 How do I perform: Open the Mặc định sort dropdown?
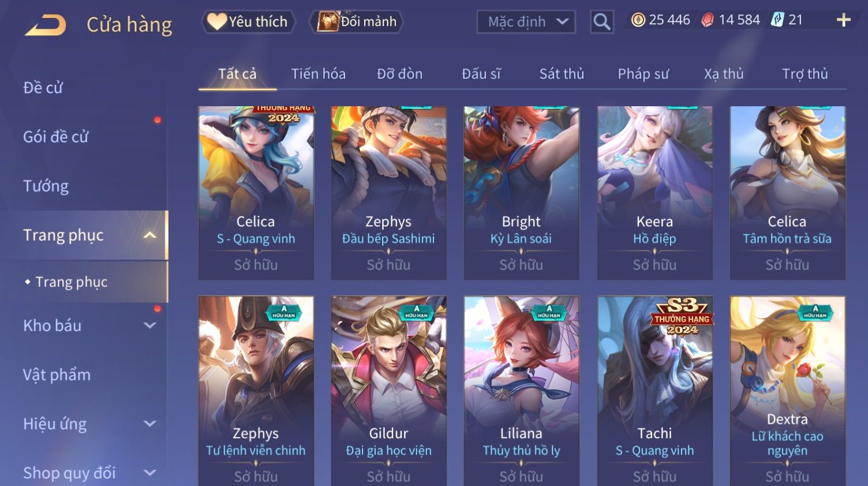526,22
